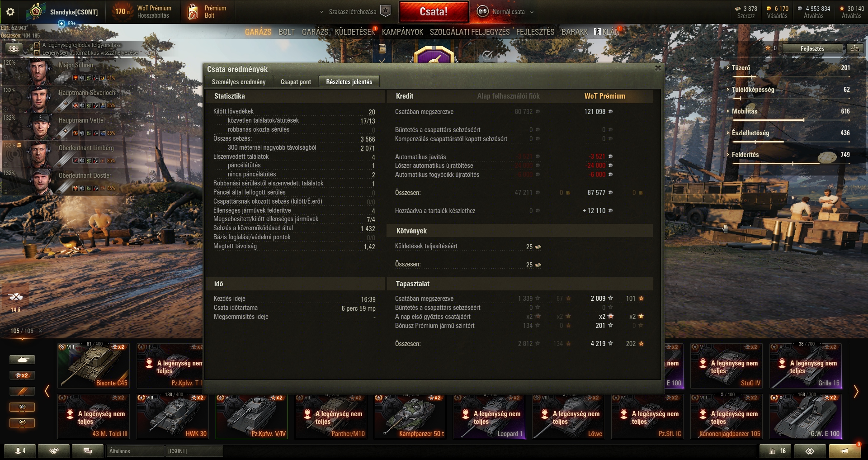Click the Fejlesztés button at top right
Screen dimensions: 868x460
click(812, 48)
